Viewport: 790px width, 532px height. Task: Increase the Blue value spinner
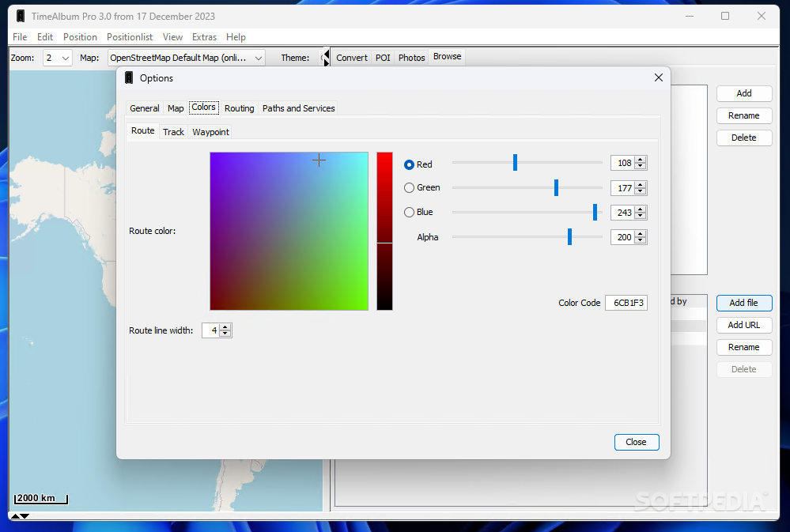641,209
